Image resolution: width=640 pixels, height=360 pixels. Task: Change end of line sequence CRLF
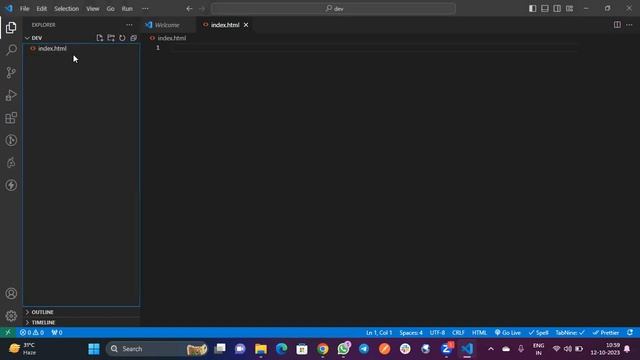tap(458, 333)
